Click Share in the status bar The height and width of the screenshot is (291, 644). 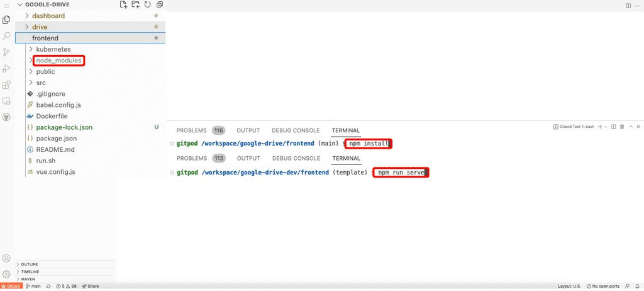[x=91, y=286]
